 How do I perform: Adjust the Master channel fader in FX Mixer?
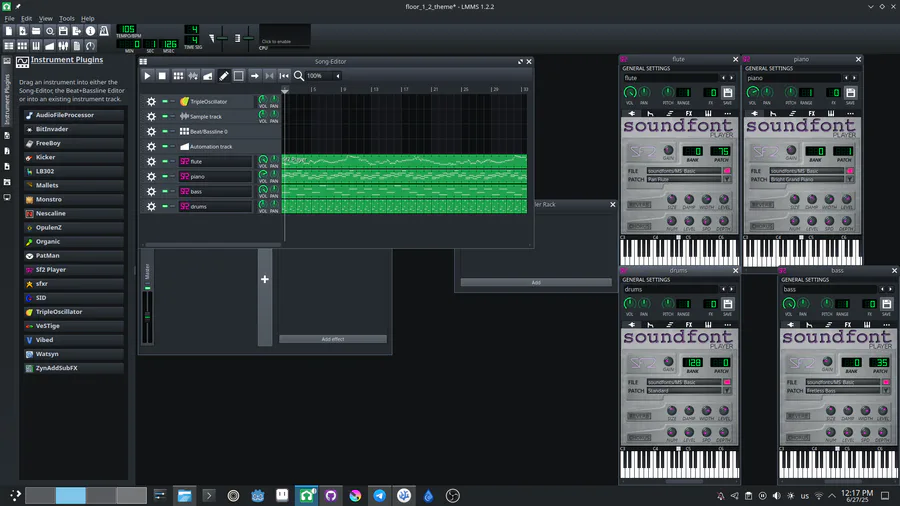148,316
